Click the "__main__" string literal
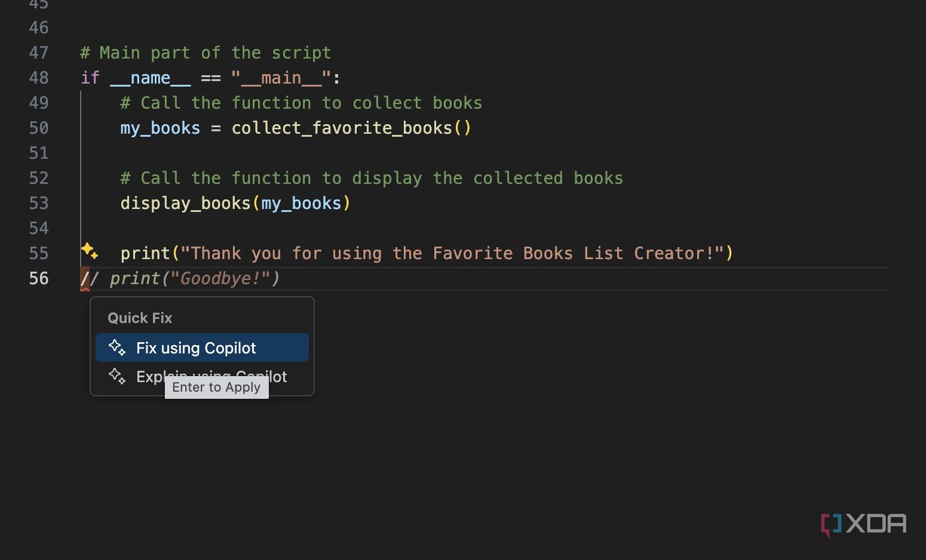Viewport: 926px width, 560px height. [281, 78]
